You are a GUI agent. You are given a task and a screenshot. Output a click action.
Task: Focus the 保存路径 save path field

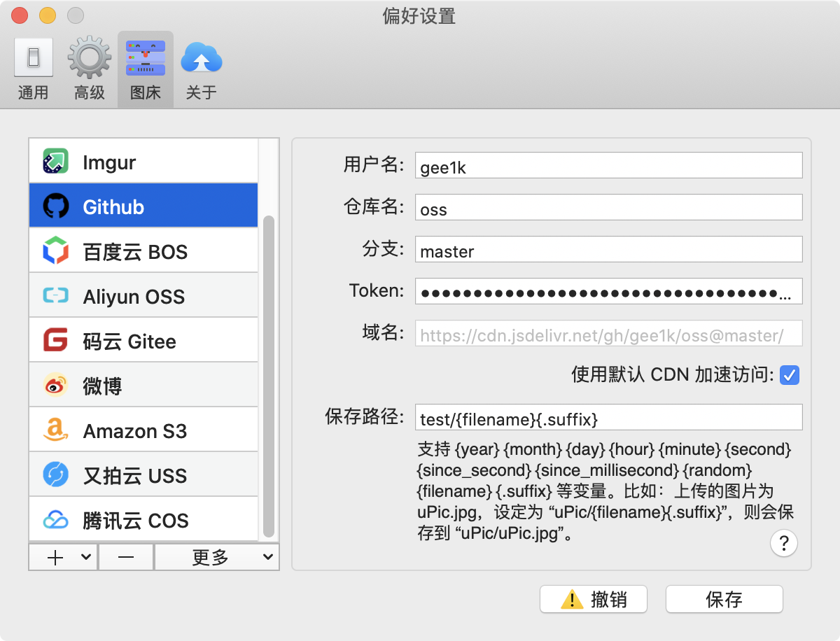coord(608,418)
